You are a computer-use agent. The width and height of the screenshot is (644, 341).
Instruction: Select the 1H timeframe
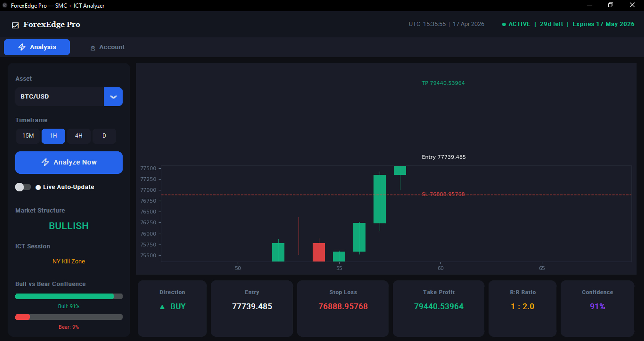tap(53, 136)
